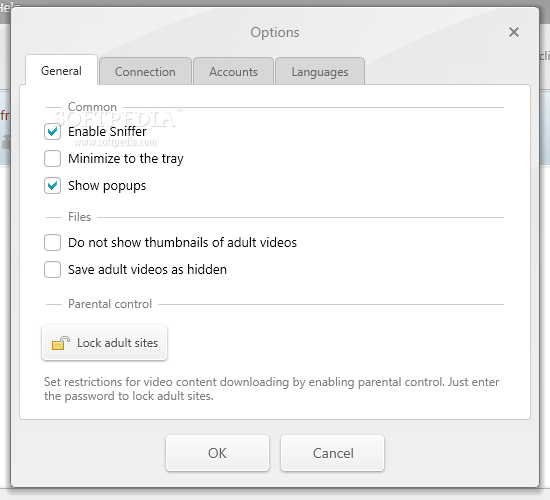This screenshot has width=550, height=500.
Task: Disable the Show popups checkbox
Action: click(x=53, y=186)
